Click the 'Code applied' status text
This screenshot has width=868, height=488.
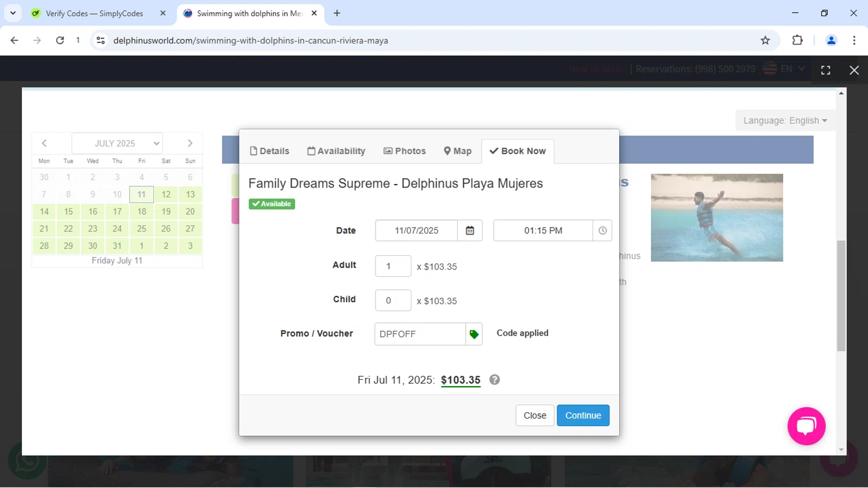[x=523, y=333]
